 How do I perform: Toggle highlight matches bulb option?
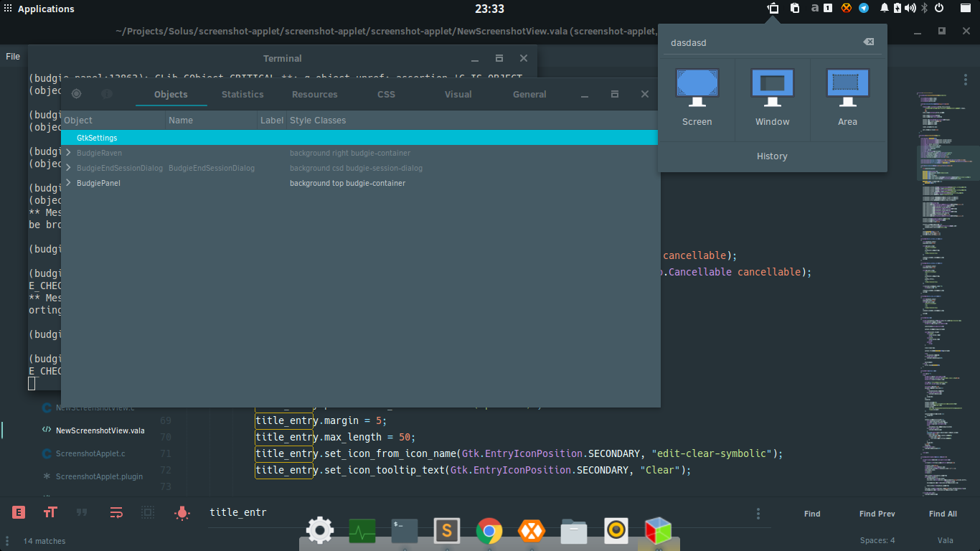click(182, 512)
